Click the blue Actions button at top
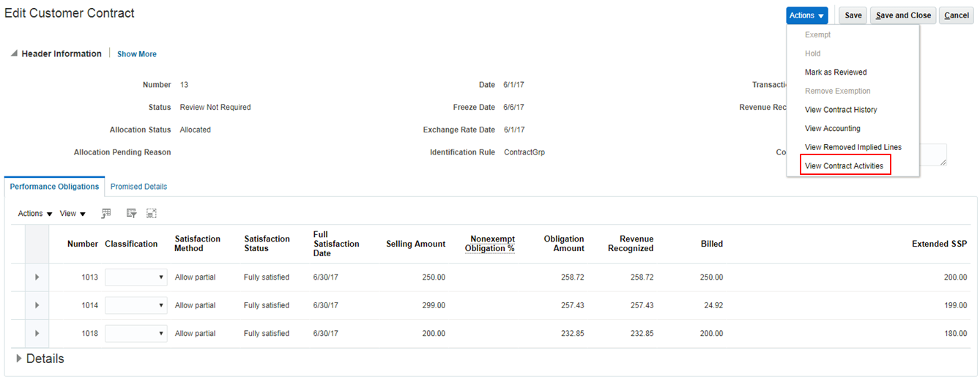 point(807,15)
